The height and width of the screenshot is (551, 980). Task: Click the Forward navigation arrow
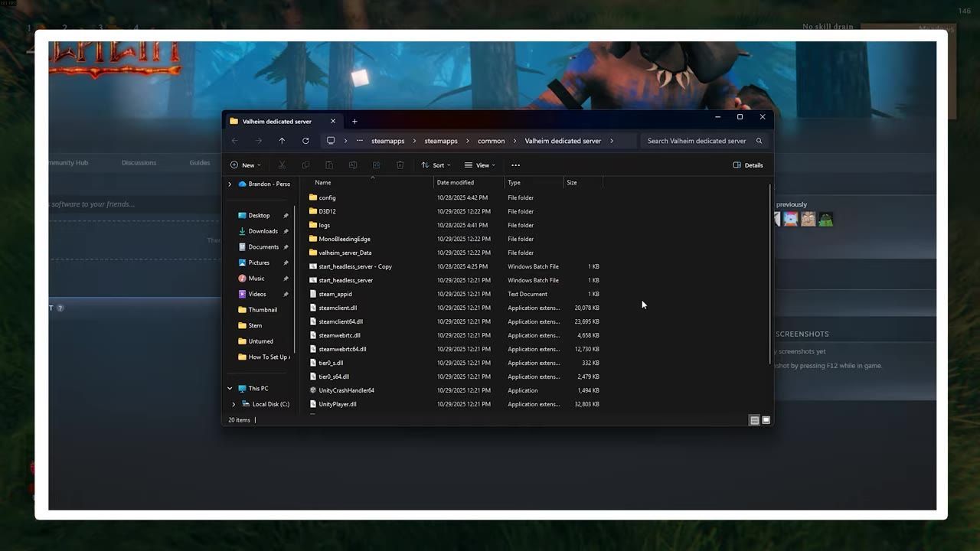click(x=258, y=141)
